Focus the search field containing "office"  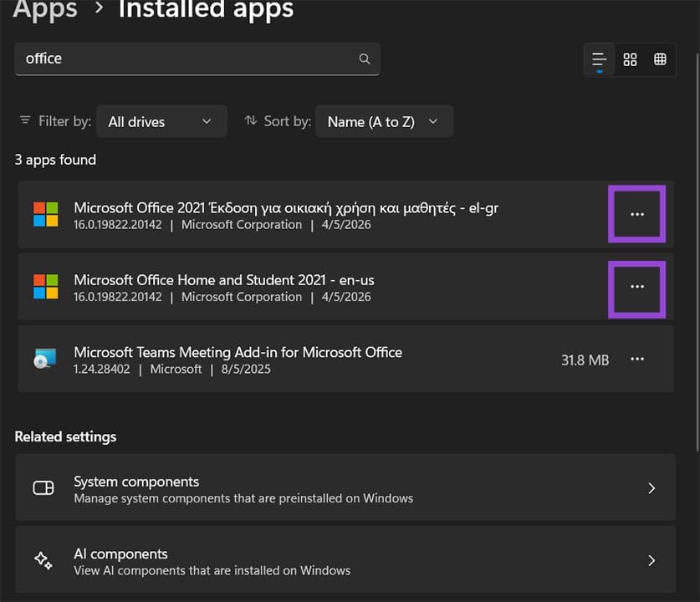click(x=184, y=59)
